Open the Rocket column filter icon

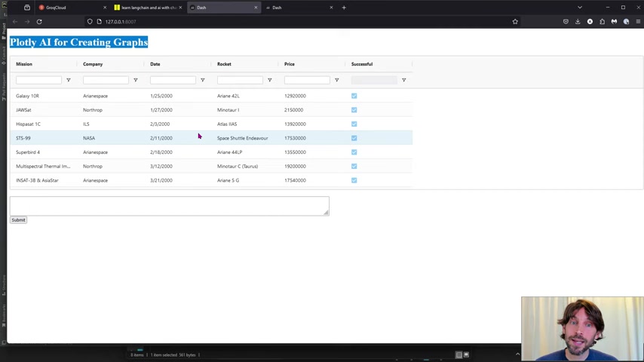pos(270,80)
